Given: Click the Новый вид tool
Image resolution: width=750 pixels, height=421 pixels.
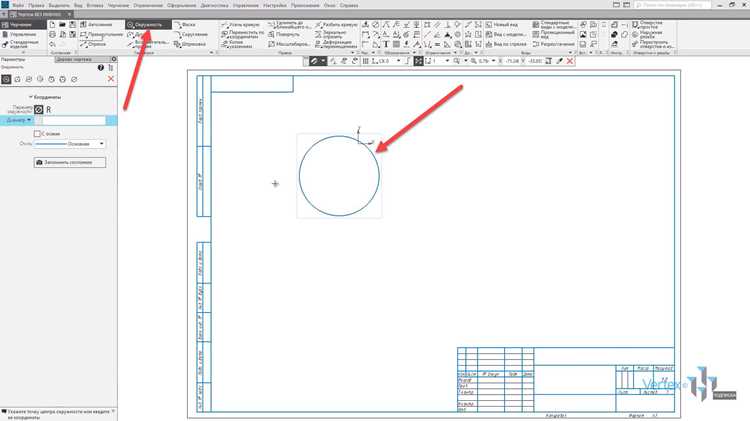Looking at the screenshot, I should pyautogui.click(x=502, y=24).
